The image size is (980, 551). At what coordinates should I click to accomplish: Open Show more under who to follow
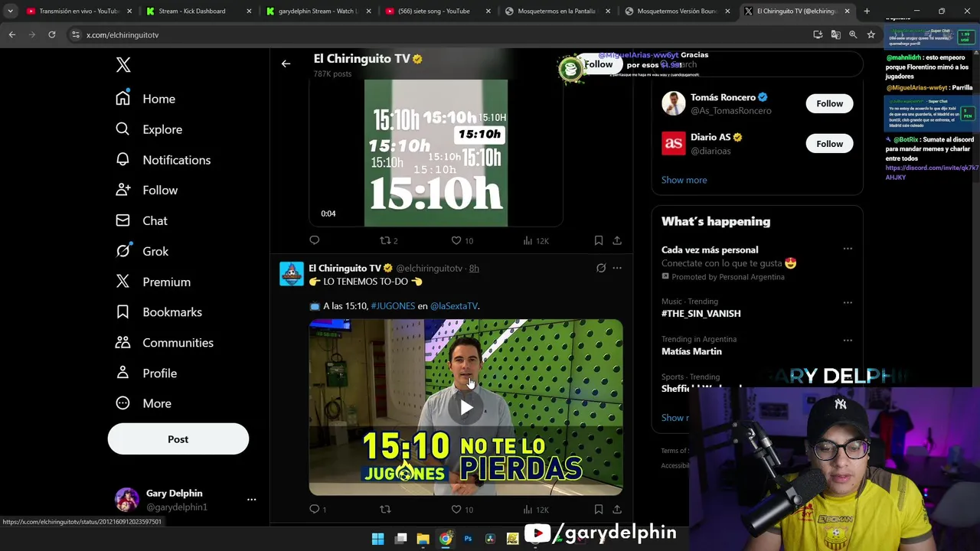coord(684,180)
